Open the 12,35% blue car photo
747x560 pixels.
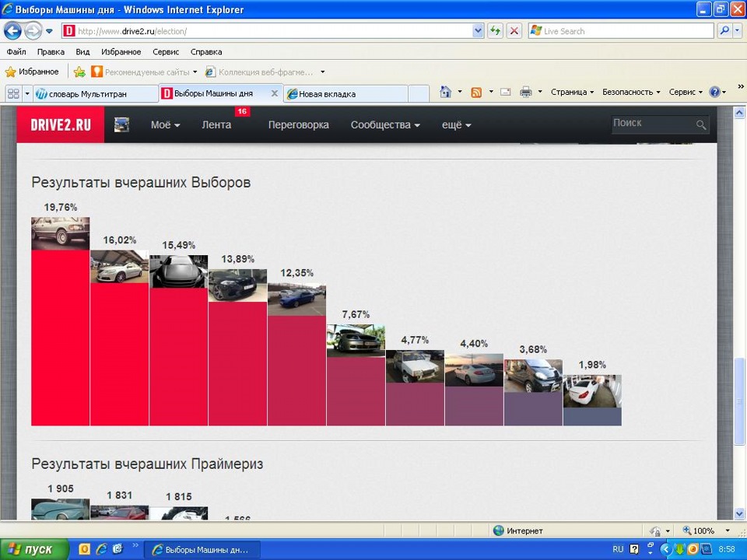(x=296, y=299)
